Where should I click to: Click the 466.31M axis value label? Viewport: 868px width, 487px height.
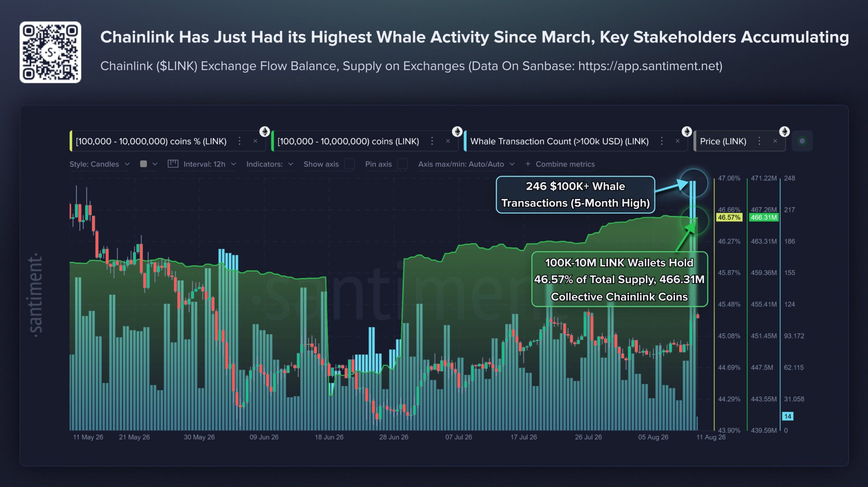[764, 217]
